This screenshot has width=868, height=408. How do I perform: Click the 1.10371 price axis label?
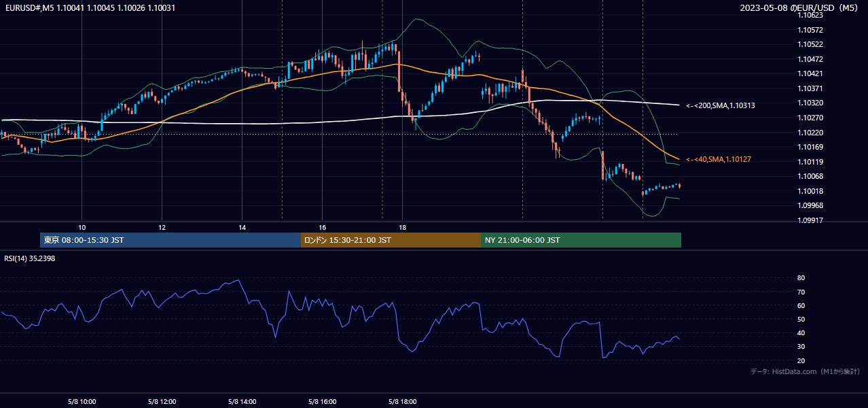pyautogui.click(x=810, y=88)
